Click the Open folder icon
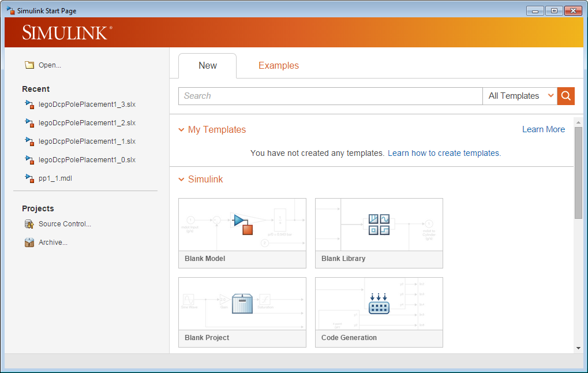 coord(29,65)
